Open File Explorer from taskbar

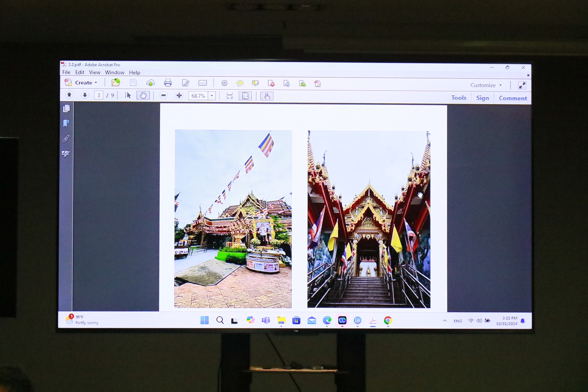pyautogui.click(x=281, y=320)
